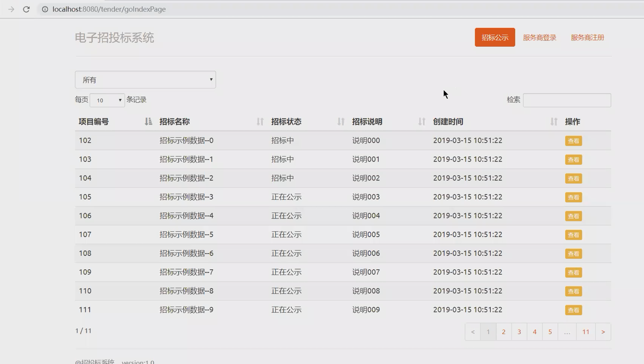Click 查看 button for project 105

(573, 197)
